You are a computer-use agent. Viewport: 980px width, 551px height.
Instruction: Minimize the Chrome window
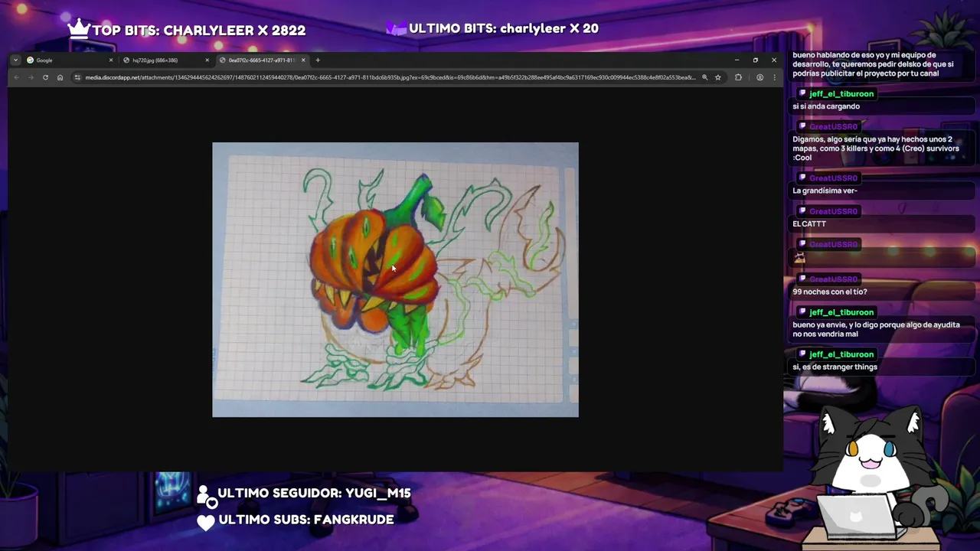coord(737,60)
